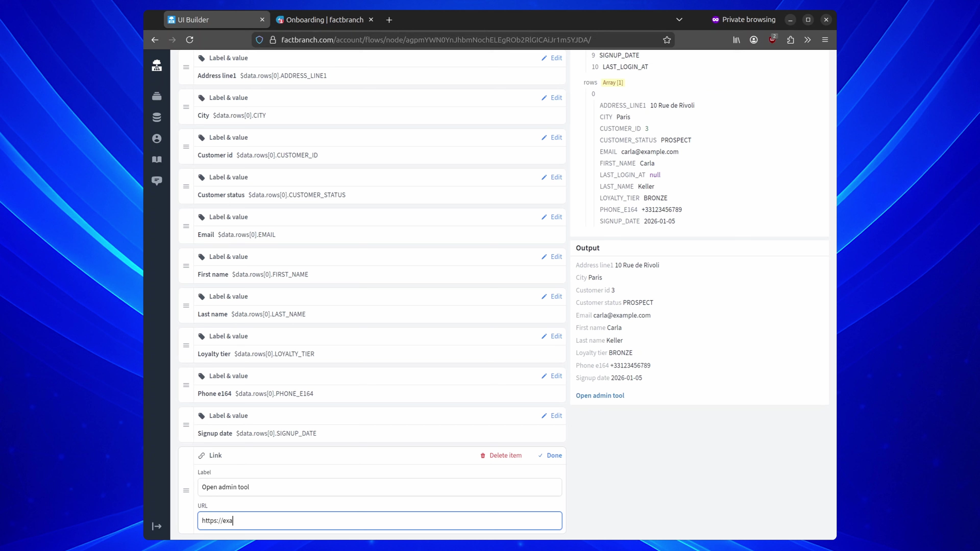
Task: Bookmark this page with star icon
Action: 667,40
